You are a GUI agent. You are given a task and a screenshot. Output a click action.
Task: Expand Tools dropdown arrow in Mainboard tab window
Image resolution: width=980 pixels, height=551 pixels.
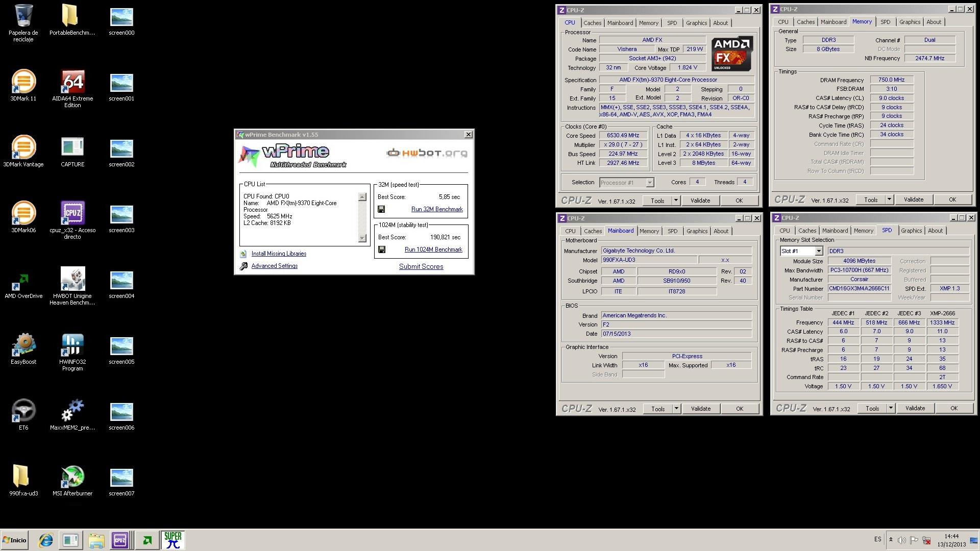point(676,409)
